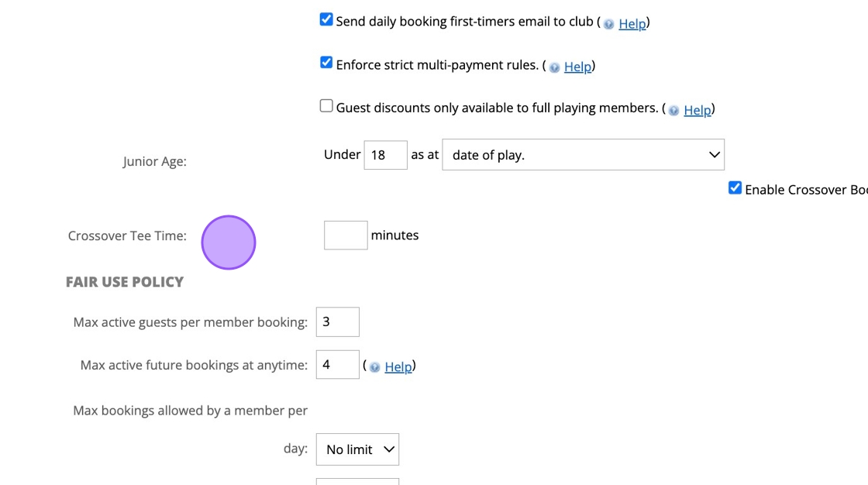This screenshot has height=485, width=868.
Task: Expand the 'No limit' bookings per day dropdown
Action: [x=357, y=449]
